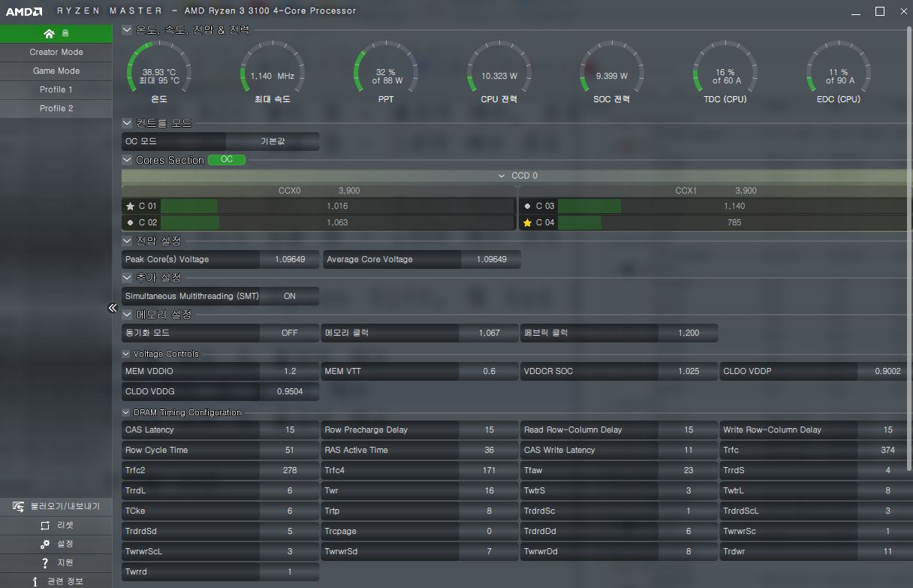
Task: Click the Read Row-Column Delay field
Action: pos(619,430)
